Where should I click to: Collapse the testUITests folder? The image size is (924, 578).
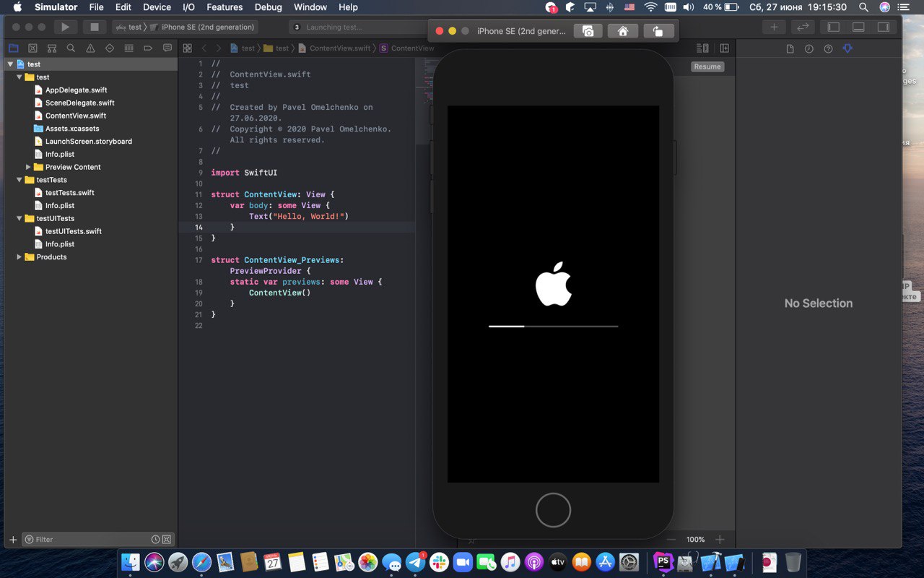19,218
